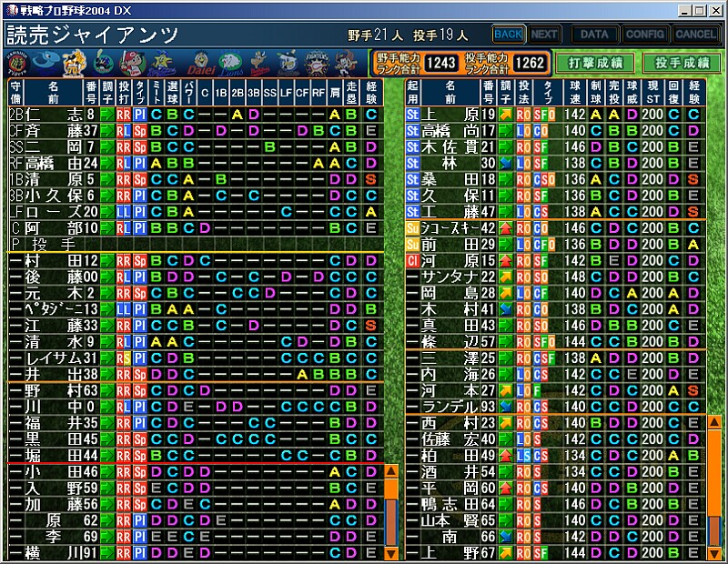
Task: Select catcher 阿部 row
Action: click(x=196, y=228)
